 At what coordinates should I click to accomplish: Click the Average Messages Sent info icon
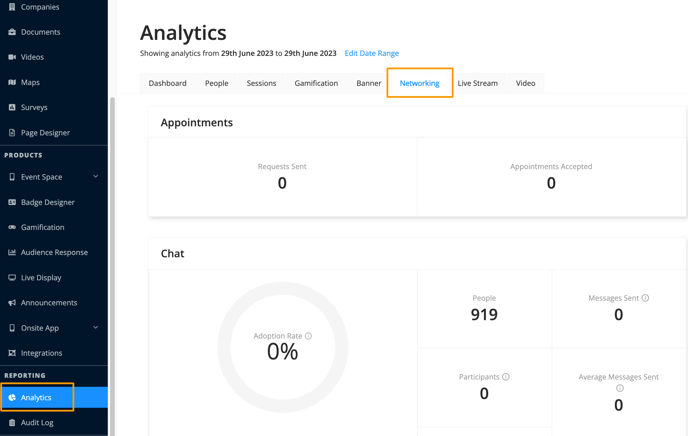(x=620, y=388)
